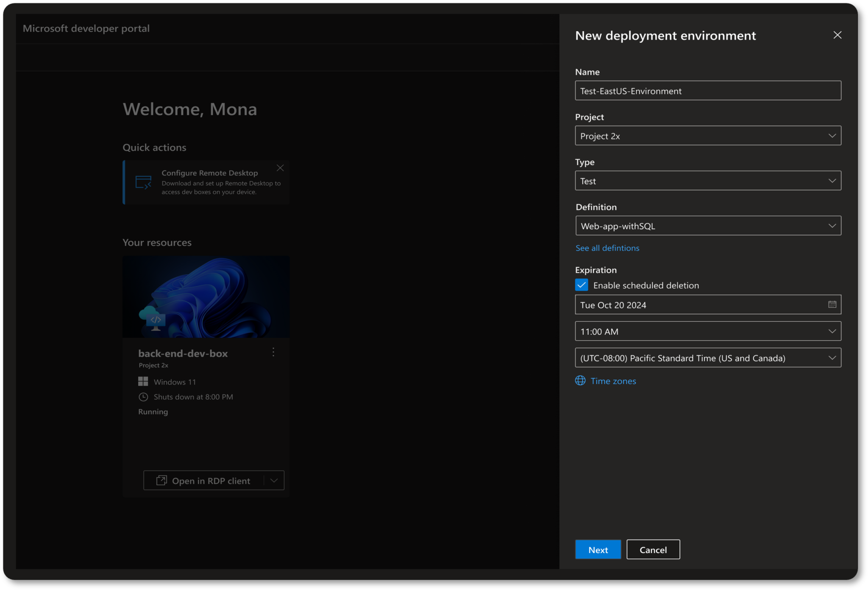Click the back-end-dev-box wallpaper thumbnail
Viewport: 868px width, 590px height.
pos(206,296)
